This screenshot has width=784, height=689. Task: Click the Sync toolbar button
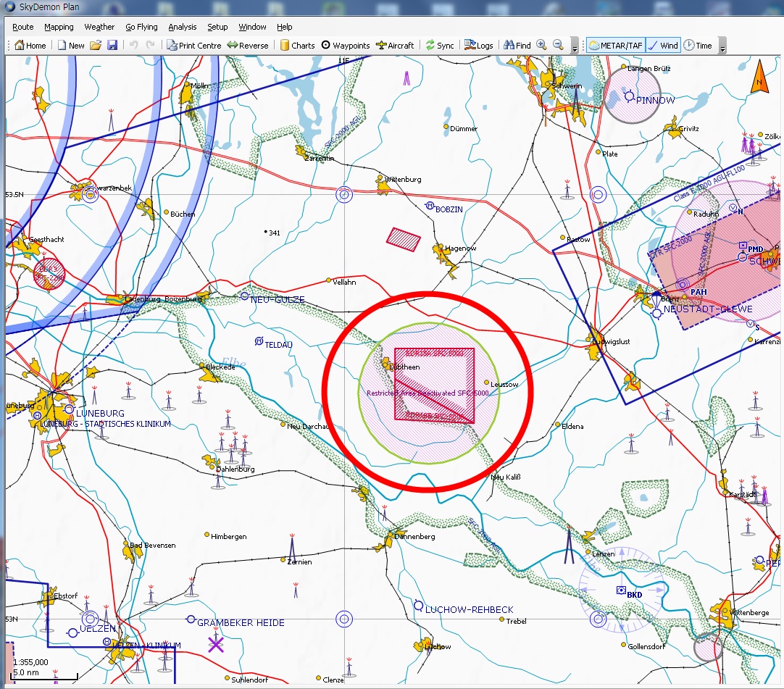440,46
